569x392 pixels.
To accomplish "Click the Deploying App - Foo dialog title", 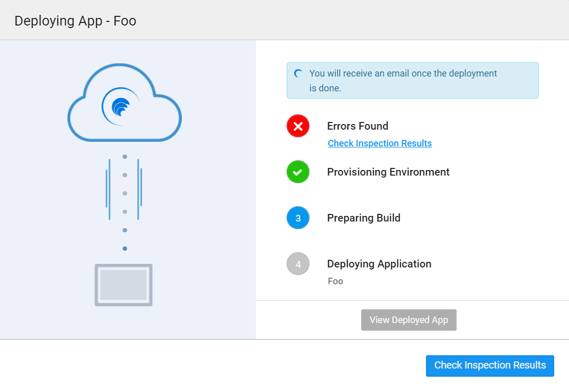I will point(75,21).
